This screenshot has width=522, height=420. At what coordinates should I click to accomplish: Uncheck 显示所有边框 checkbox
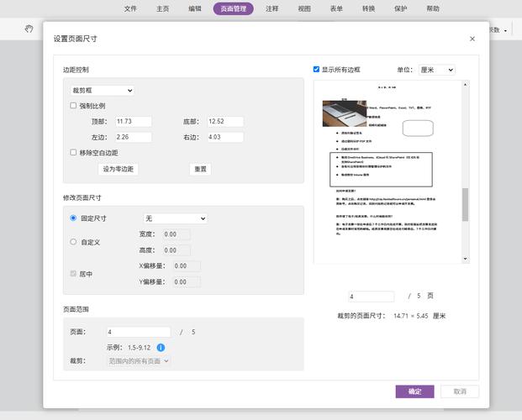[316, 69]
